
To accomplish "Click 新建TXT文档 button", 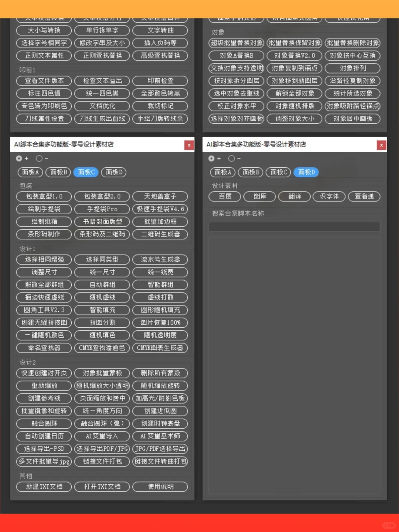I will (x=44, y=487).
